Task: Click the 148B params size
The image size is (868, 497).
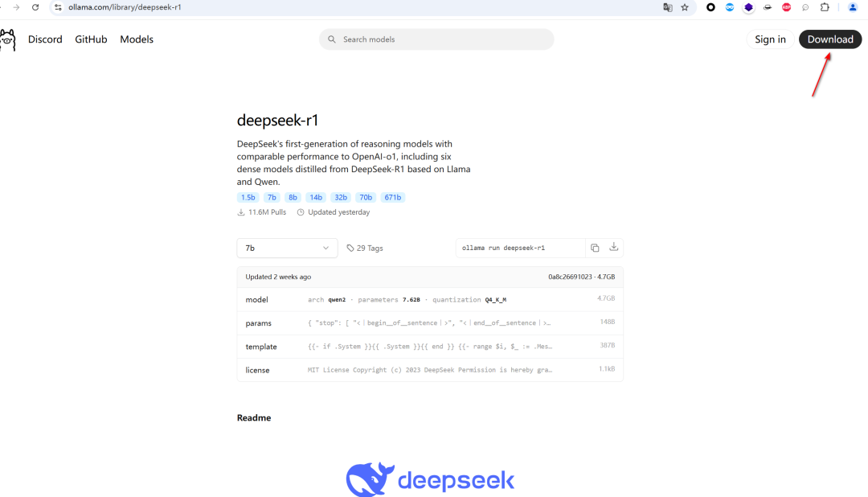Action: (608, 322)
